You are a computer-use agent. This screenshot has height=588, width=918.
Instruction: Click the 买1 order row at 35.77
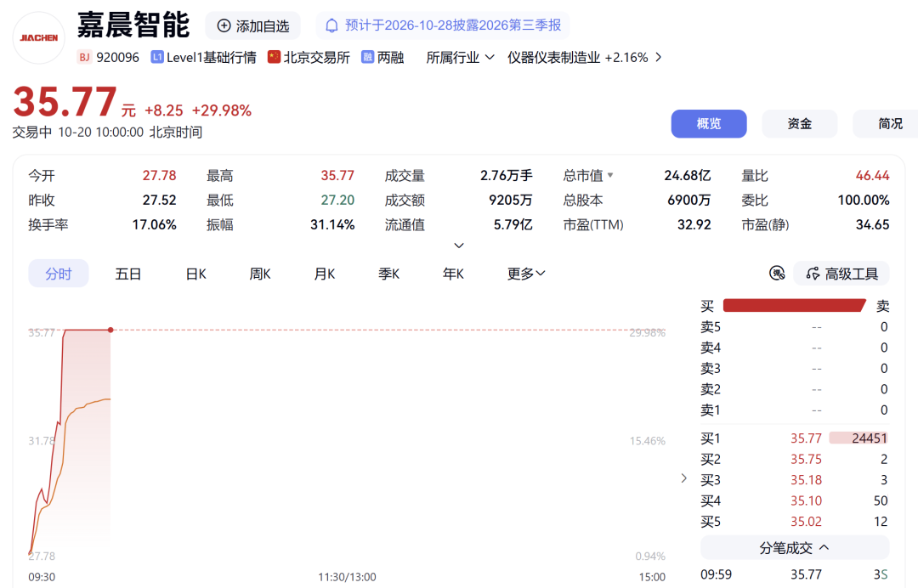click(795, 438)
